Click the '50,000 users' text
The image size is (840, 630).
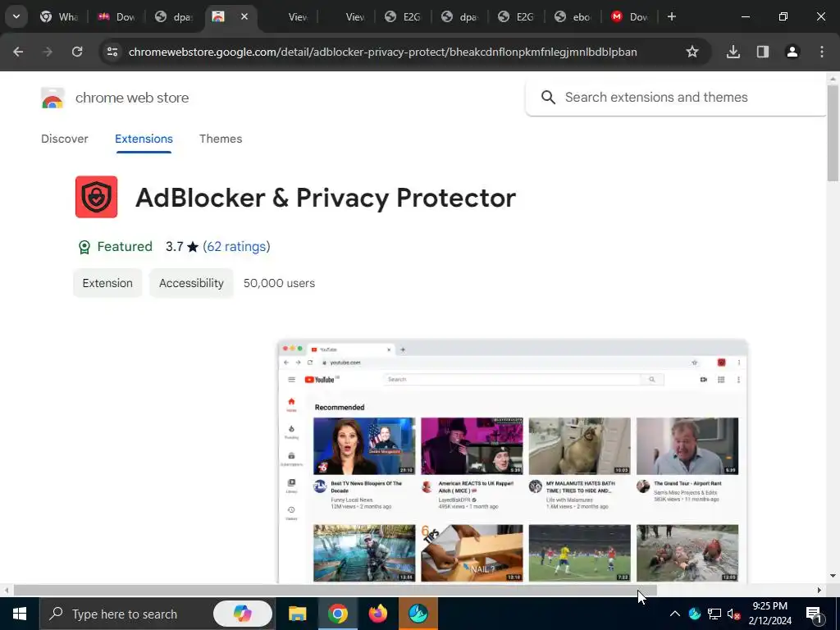(279, 283)
